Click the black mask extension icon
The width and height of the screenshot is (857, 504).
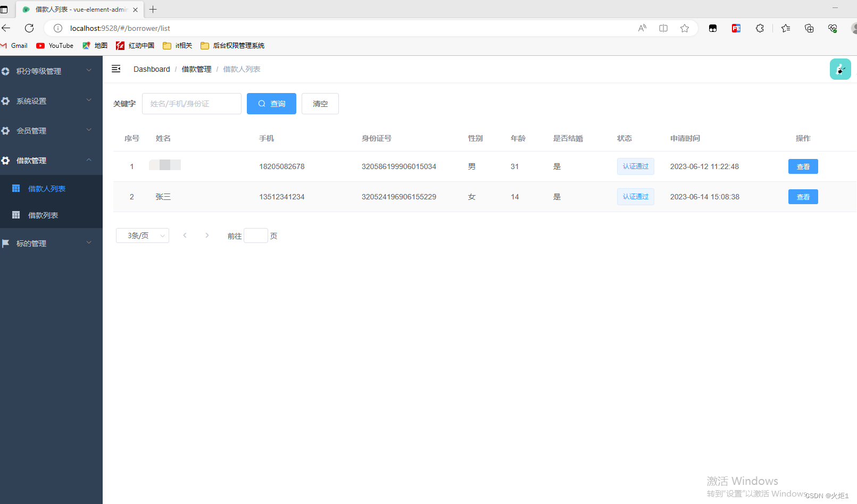click(x=713, y=28)
